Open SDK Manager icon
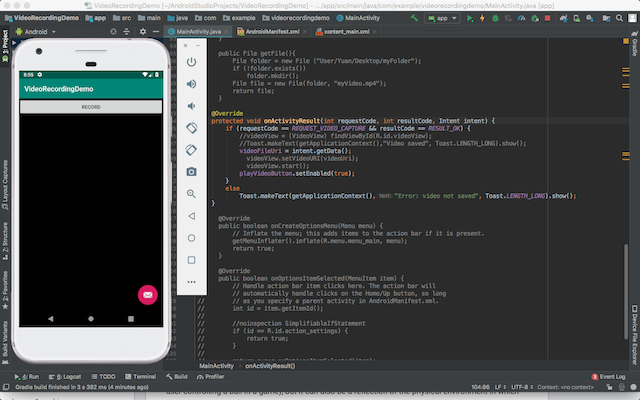This screenshot has width=640, height=400. [x=590, y=18]
